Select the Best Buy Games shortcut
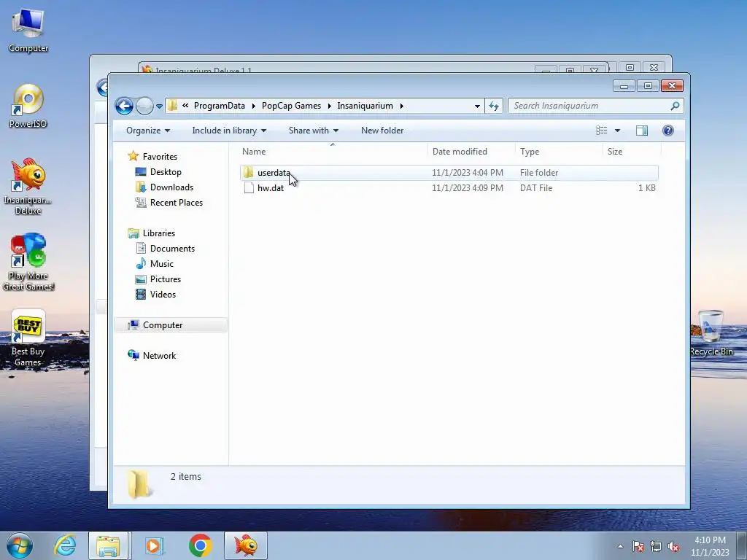This screenshot has width=747, height=560. coord(28,338)
